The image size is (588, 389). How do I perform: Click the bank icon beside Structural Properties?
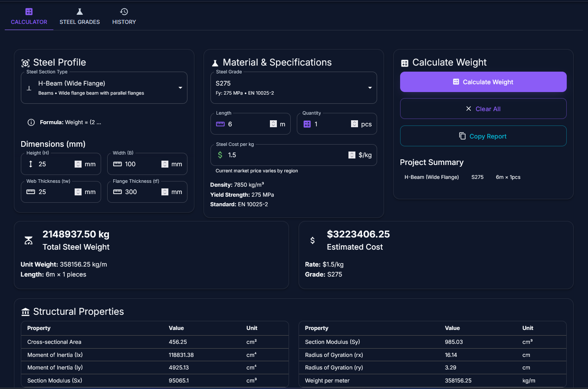26,312
